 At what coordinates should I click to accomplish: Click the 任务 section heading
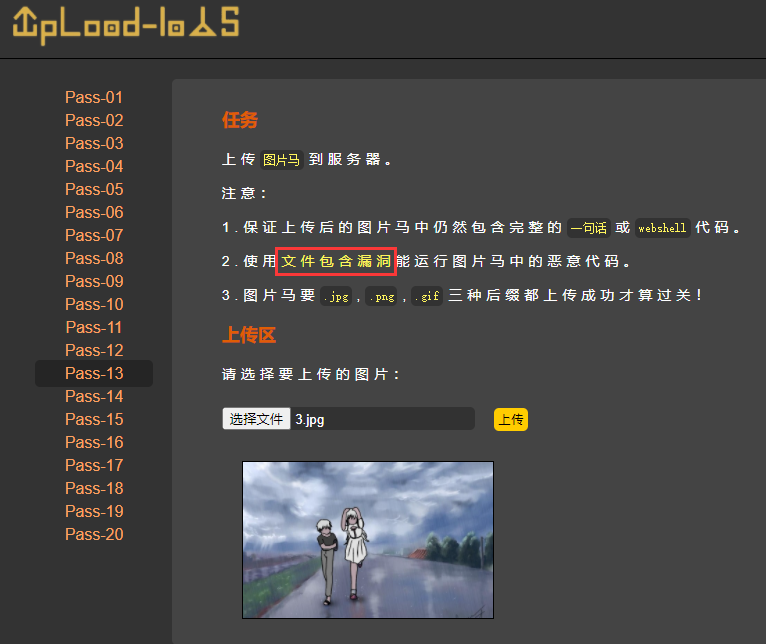click(x=240, y=120)
